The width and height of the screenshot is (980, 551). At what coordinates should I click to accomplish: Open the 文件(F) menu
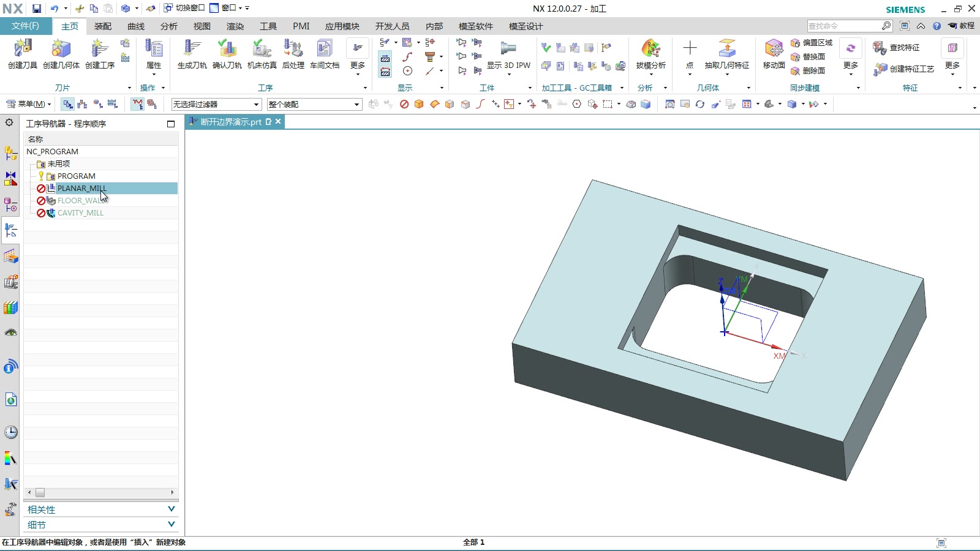[x=25, y=26]
